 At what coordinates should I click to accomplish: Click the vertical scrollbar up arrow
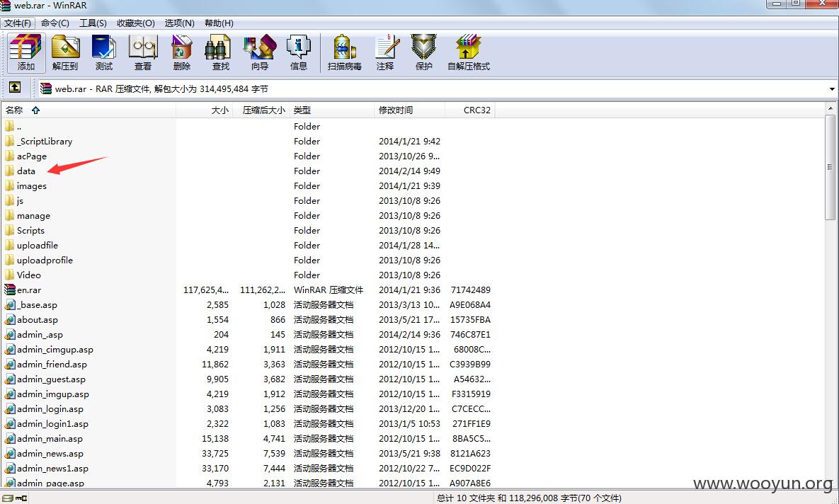click(831, 108)
